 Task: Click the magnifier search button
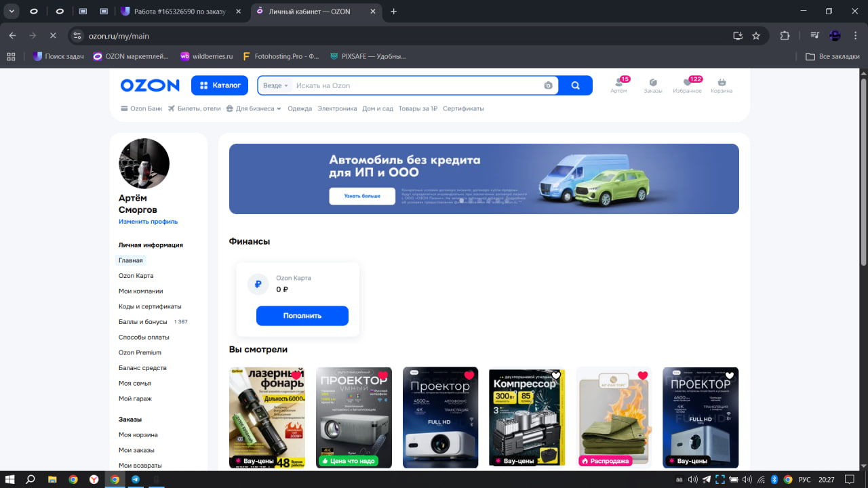(576, 85)
